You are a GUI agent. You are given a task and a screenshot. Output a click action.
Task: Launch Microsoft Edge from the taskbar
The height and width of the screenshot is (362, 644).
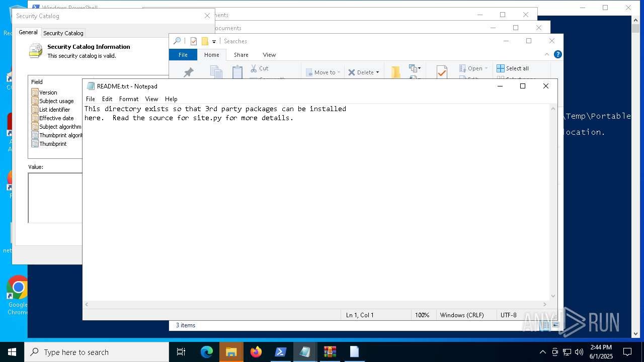207,352
